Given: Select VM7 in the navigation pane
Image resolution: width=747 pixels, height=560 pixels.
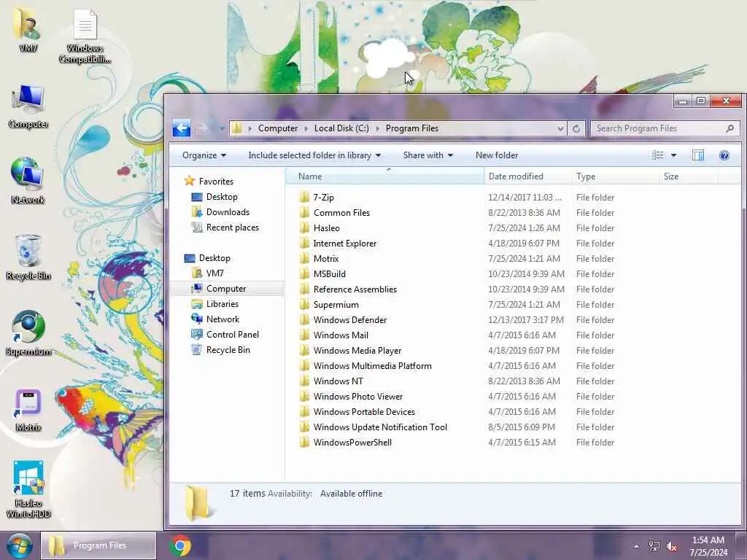Looking at the screenshot, I should (x=214, y=273).
